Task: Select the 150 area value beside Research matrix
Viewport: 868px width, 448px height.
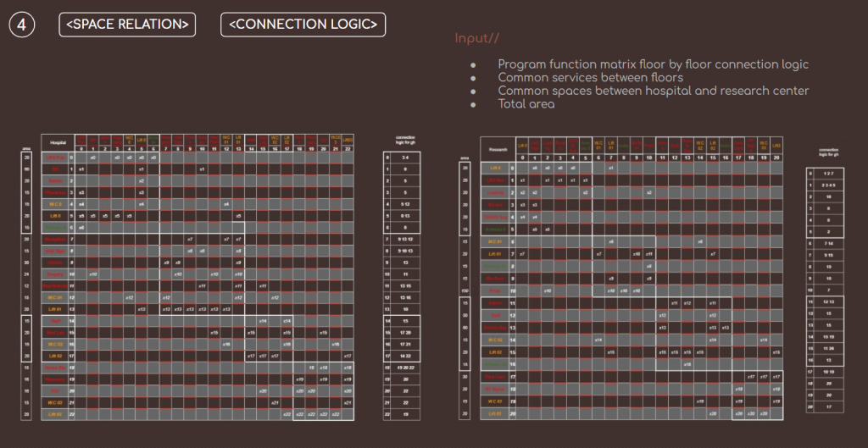Action: click(x=465, y=290)
